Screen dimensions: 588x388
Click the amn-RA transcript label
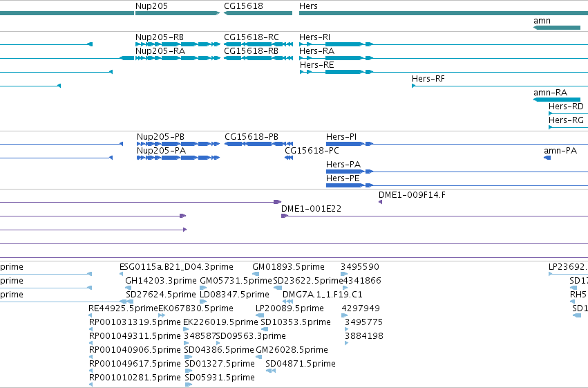(550, 93)
